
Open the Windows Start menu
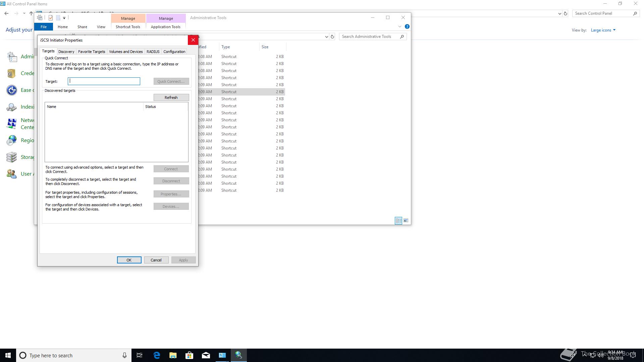point(8,355)
